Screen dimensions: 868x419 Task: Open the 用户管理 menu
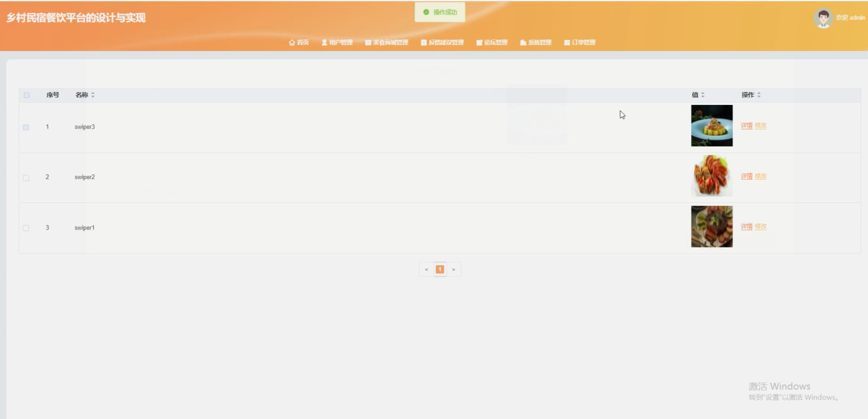point(337,42)
